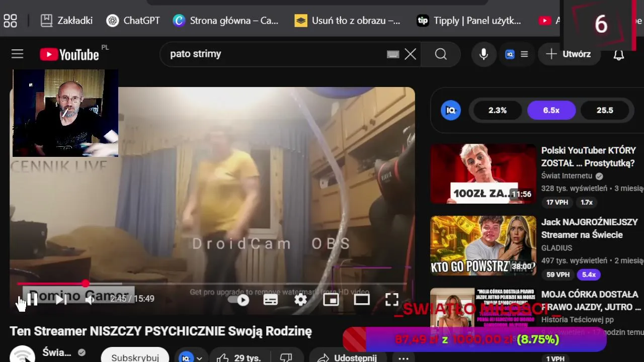
Task: Open the notifications bell
Action: [x=619, y=54]
